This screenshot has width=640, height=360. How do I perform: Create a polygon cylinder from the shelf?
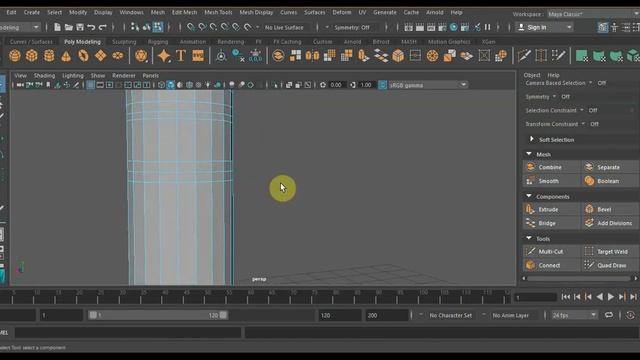[49, 56]
